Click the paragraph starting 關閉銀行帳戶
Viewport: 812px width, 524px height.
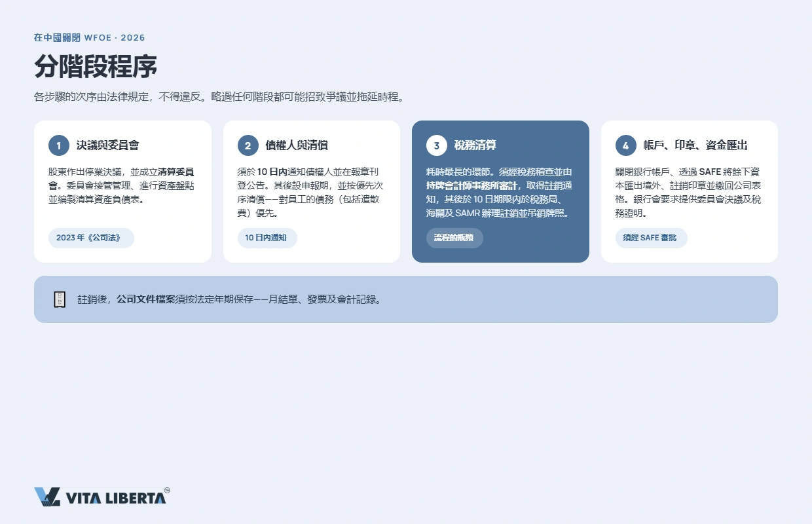688,193
